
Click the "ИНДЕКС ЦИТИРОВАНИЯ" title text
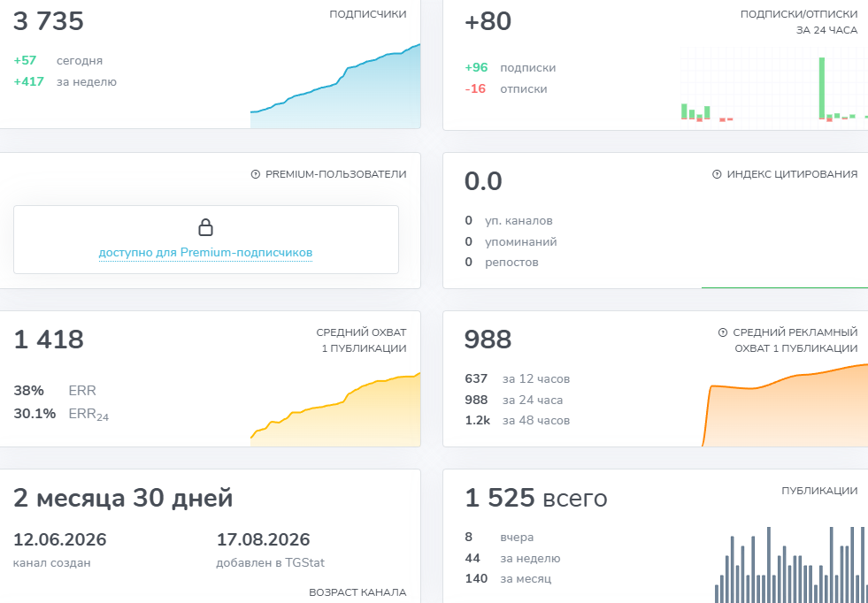pyautogui.click(x=793, y=174)
